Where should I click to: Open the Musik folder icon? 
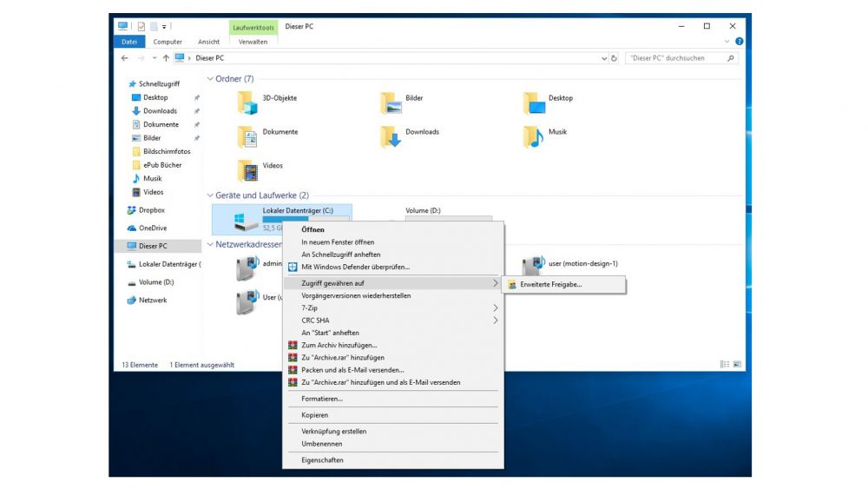[x=534, y=136]
